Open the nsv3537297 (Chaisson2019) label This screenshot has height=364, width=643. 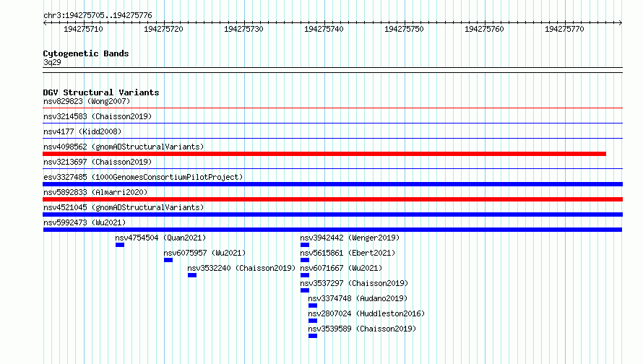(x=354, y=283)
